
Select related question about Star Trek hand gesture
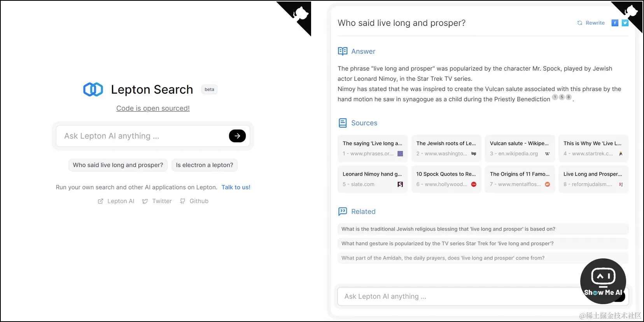[483, 244]
